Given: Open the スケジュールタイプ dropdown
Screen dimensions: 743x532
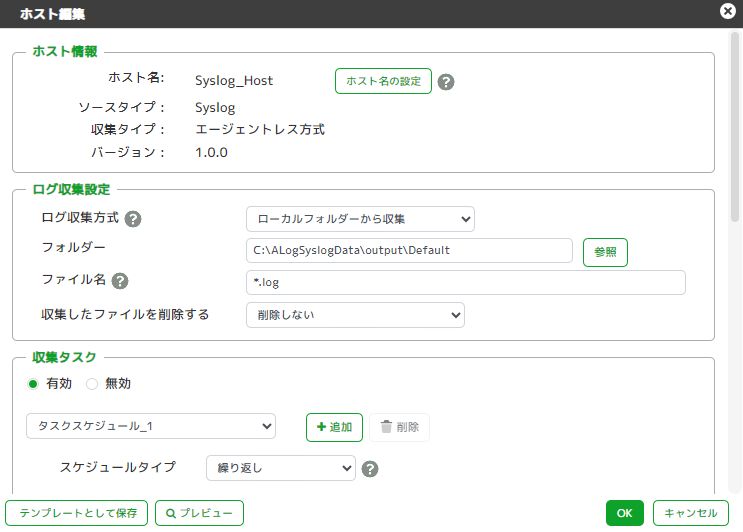Looking at the screenshot, I should (281, 468).
